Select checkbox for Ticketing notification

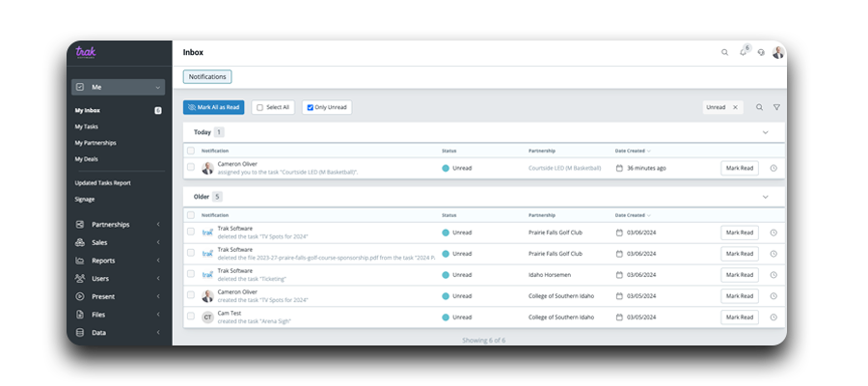tap(191, 274)
